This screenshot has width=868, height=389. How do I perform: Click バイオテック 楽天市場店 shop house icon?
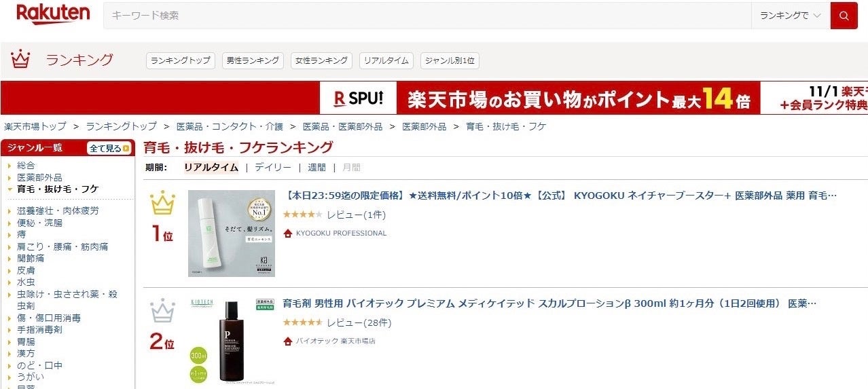click(x=288, y=341)
